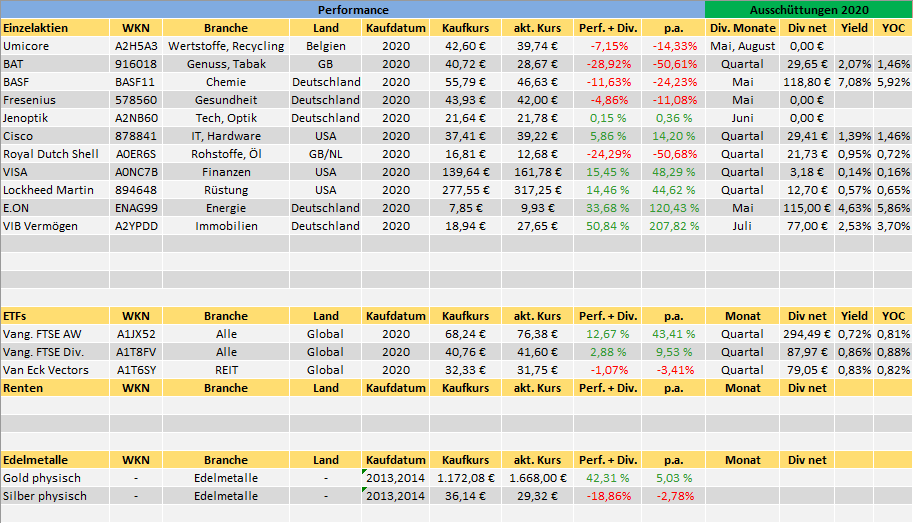Select WKN A1T8FV of Vang. FTSE Div.
The height and width of the screenshot is (523, 913).
point(136,352)
